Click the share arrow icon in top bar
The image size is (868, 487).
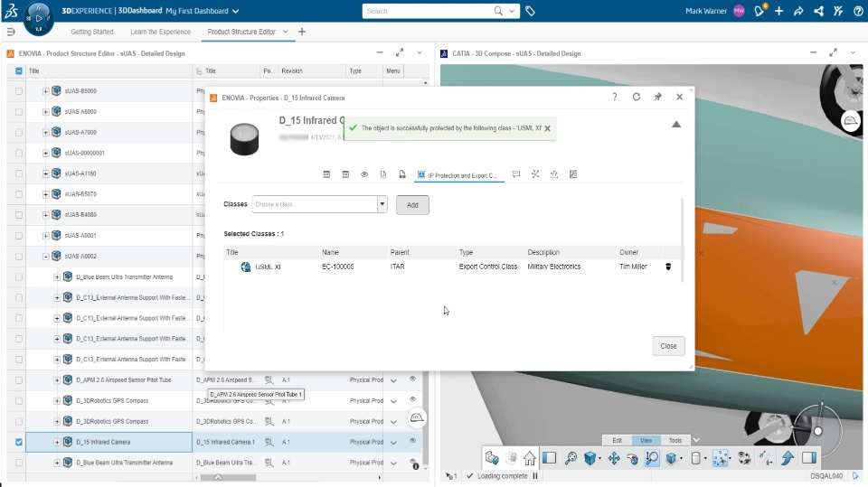click(x=798, y=11)
